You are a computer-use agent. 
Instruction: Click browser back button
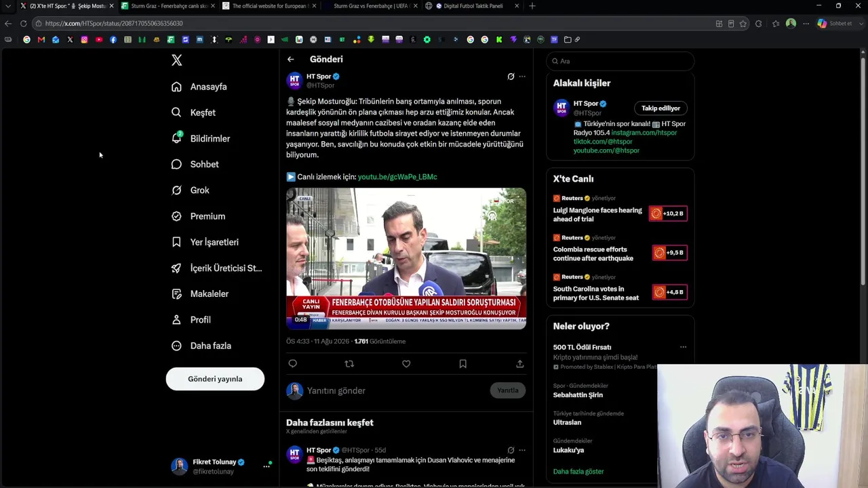(7, 23)
